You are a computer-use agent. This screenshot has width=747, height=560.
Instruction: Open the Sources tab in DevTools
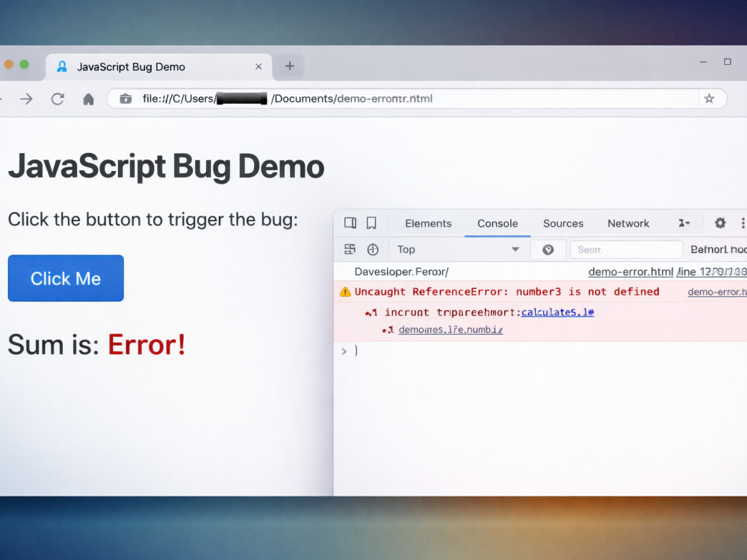563,223
